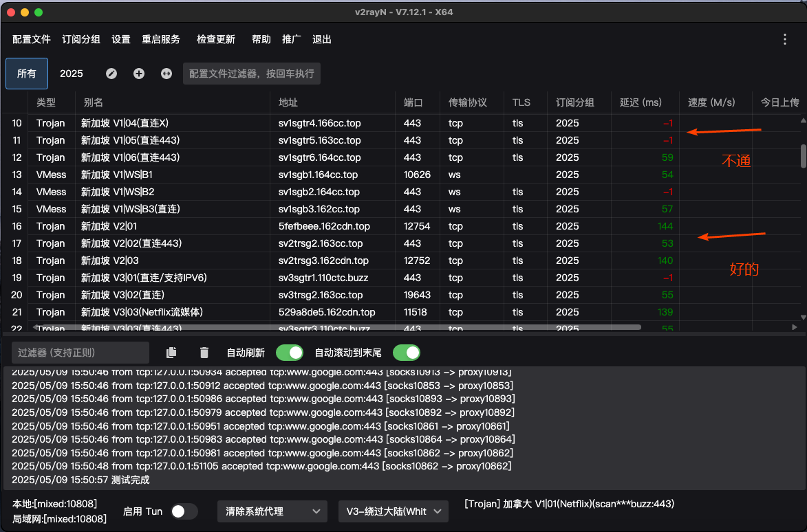Click the scroll down arrow of server list
This screenshot has height=532, width=807.
pos(804,318)
